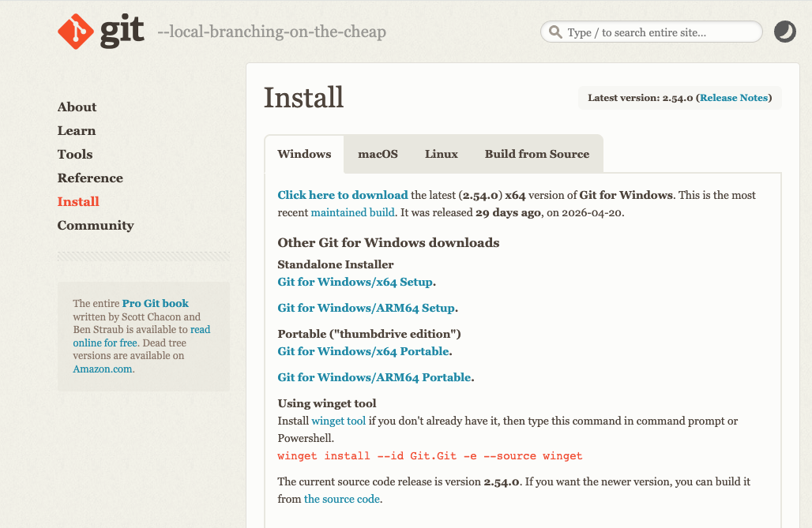Click the 'Using winget tool' subheading
Screen dimensions: 812x528
click(327, 403)
